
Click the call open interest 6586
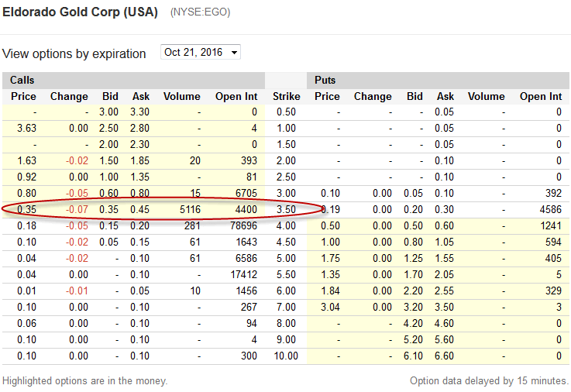[x=246, y=259]
